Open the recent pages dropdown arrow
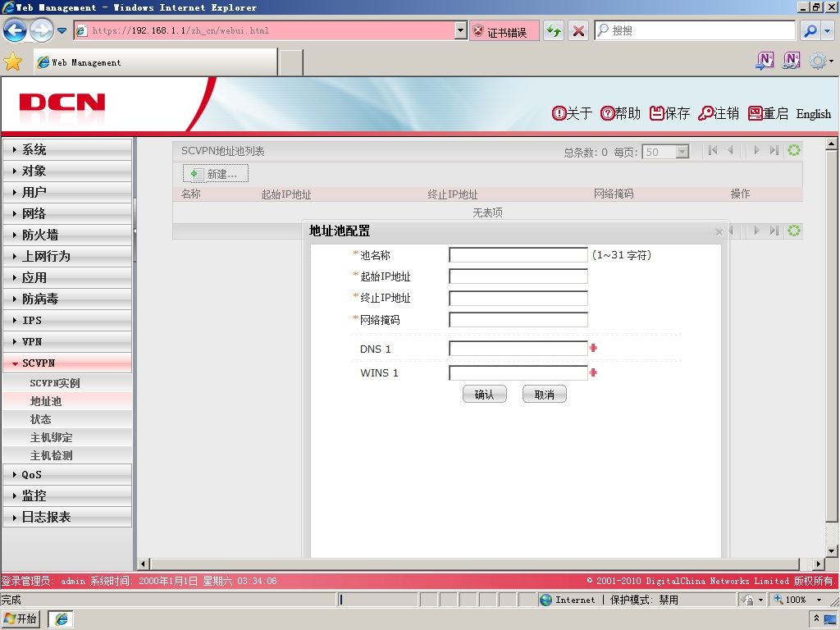This screenshot has width=840, height=630. pos(62,30)
